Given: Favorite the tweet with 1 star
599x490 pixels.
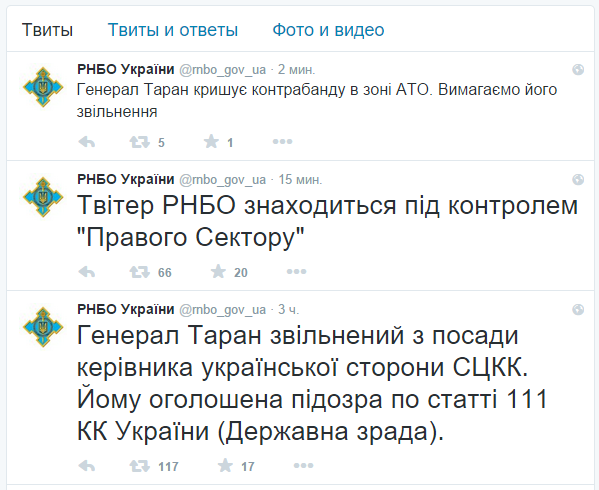Looking at the screenshot, I should point(211,142).
